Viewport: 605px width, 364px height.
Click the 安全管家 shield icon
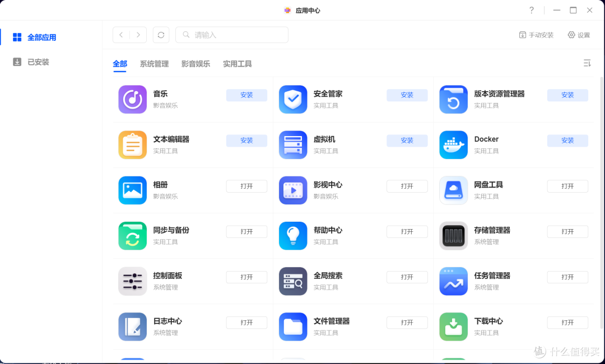click(293, 100)
